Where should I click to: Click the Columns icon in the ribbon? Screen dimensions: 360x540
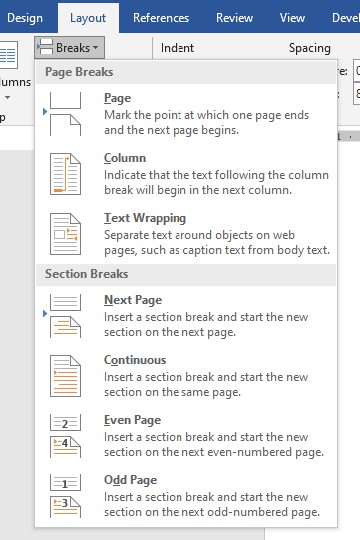pos(9,55)
